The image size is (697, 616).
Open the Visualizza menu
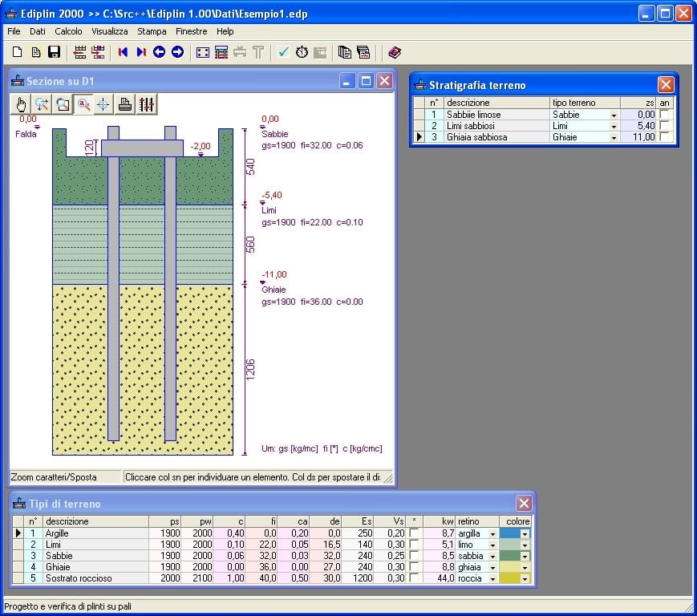(109, 31)
